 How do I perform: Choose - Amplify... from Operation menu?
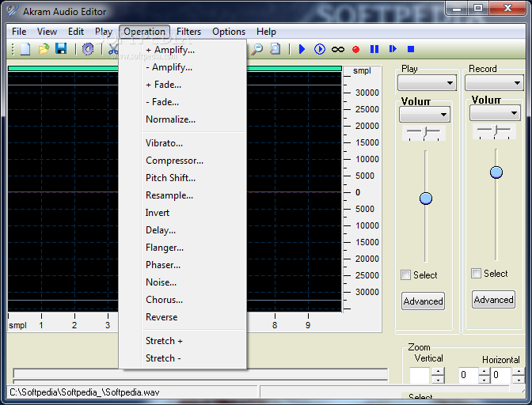coord(183,67)
